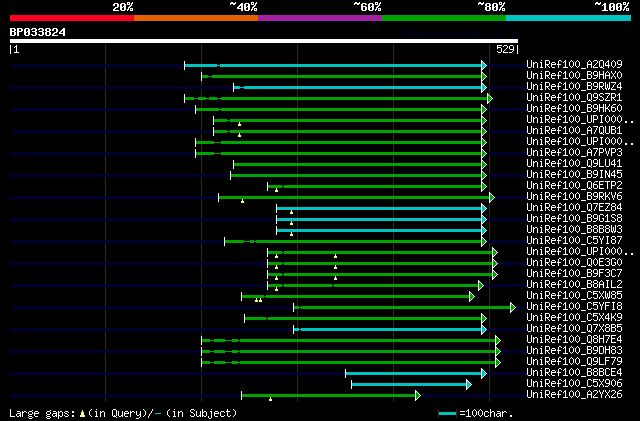This screenshot has width=640, height=421.
Task: Click the yellow gap marker under Q7EZ84 row
Action: (291, 212)
